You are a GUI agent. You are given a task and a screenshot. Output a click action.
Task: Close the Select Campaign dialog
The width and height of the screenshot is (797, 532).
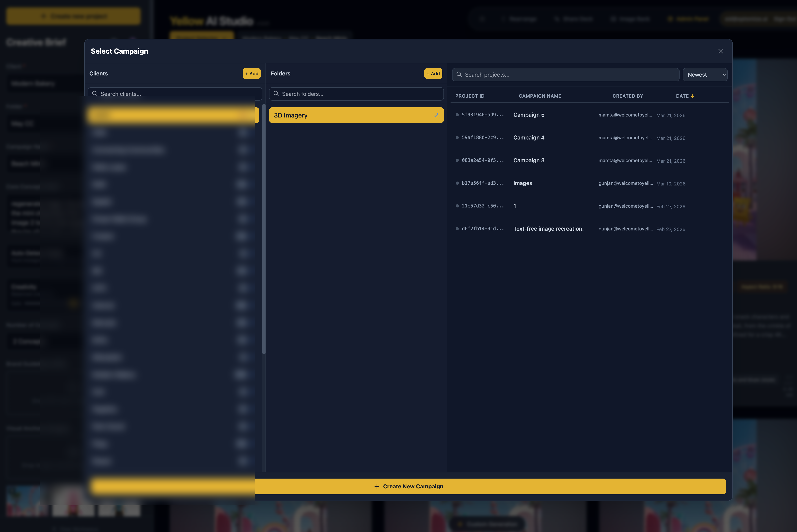tap(720, 51)
